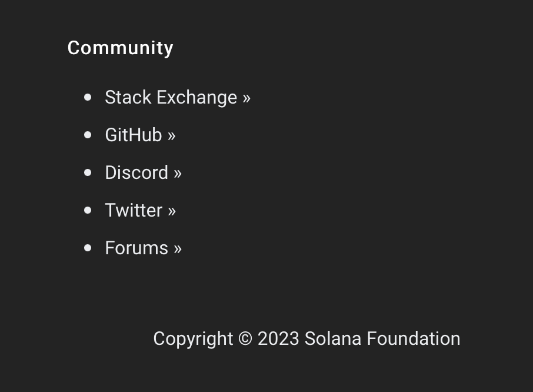Click the bullet beside Forums
533x392 pixels.
[x=88, y=247]
